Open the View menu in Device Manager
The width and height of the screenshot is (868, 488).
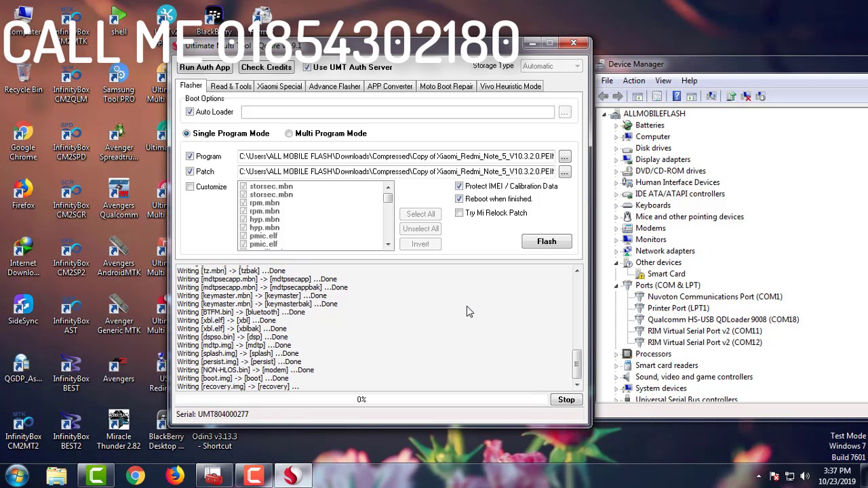tap(663, 81)
